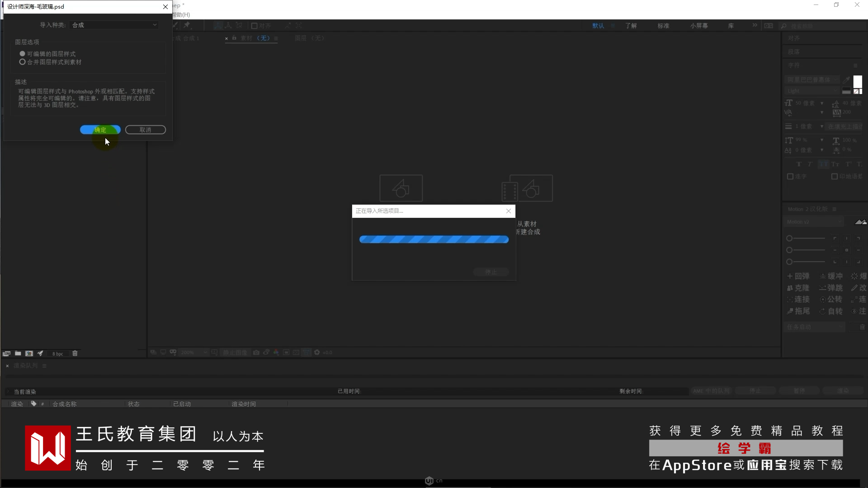Click the new composition icon in project panel
The height and width of the screenshot is (488, 868).
tap(29, 353)
